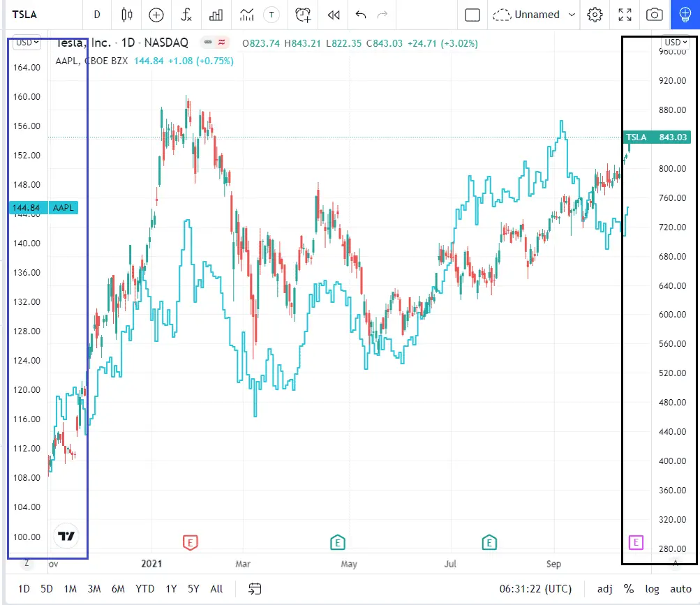700x605 pixels.
Task: Click the red wavy icon beside NASDAQ
Action: click(221, 43)
